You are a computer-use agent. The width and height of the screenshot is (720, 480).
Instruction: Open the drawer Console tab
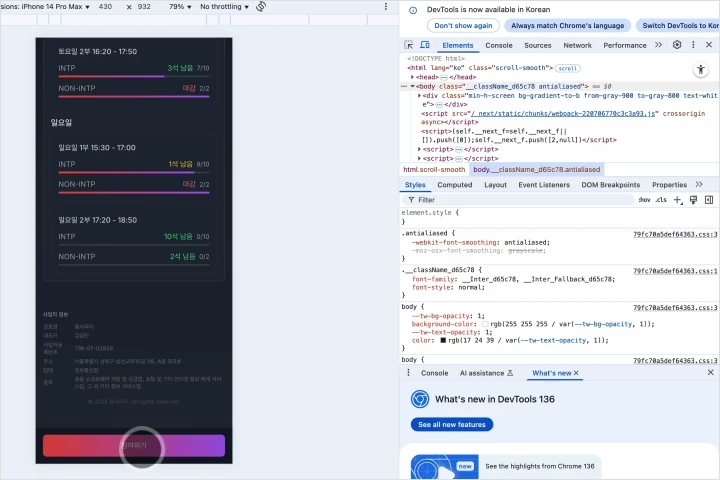pos(434,373)
